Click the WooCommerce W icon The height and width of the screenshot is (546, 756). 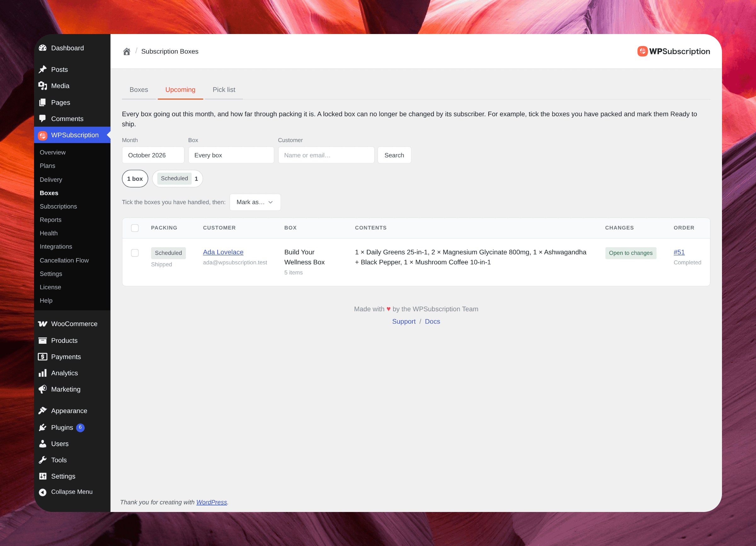click(43, 324)
